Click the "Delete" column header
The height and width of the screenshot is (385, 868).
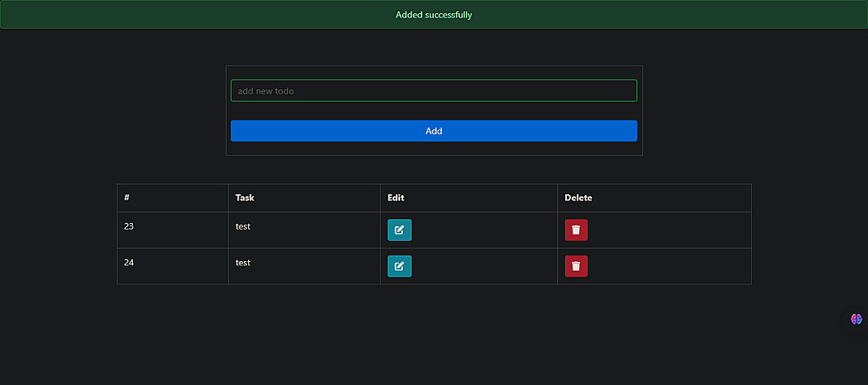coord(578,198)
